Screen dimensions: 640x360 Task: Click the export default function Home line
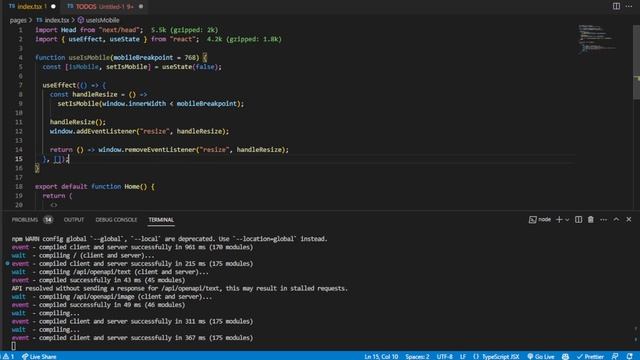95,187
